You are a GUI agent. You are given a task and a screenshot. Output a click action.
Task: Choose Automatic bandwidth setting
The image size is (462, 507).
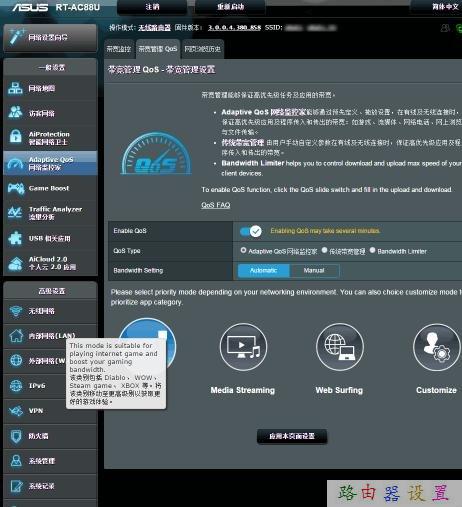263,271
